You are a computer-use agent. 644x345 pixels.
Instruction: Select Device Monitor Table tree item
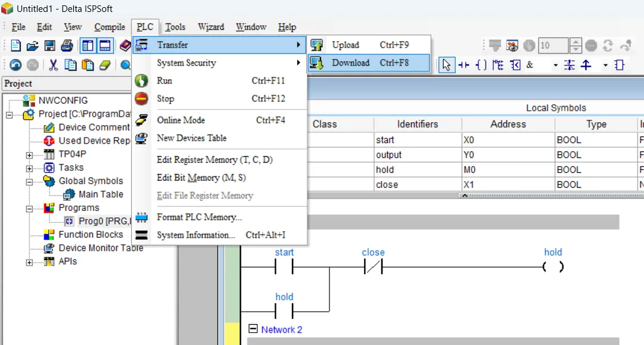(x=101, y=248)
